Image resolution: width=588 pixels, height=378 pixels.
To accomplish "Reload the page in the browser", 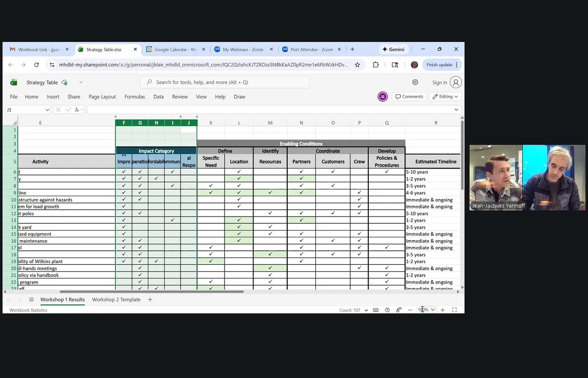I will click(x=37, y=65).
